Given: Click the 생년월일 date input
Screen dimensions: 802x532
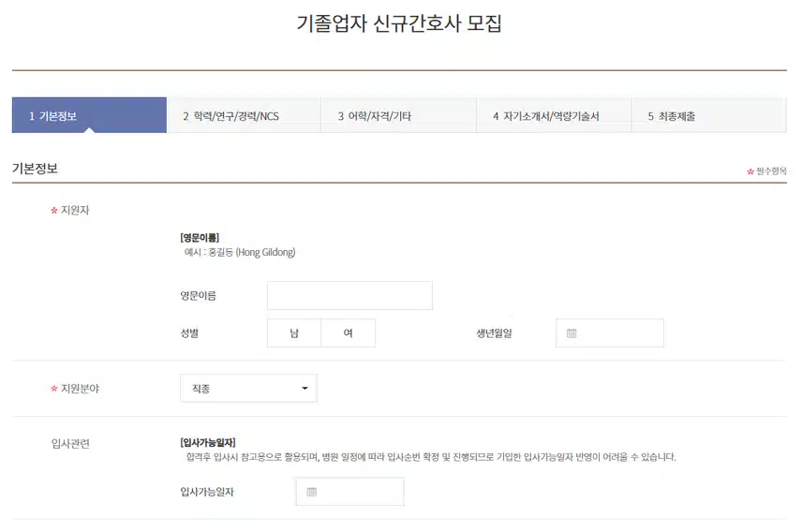Looking at the screenshot, I should 610,333.
